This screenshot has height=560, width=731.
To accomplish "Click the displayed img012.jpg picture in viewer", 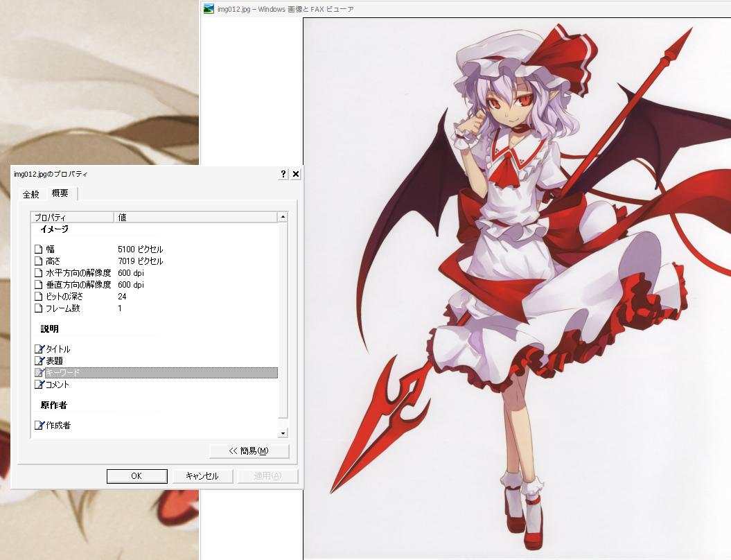I will (x=517, y=288).
